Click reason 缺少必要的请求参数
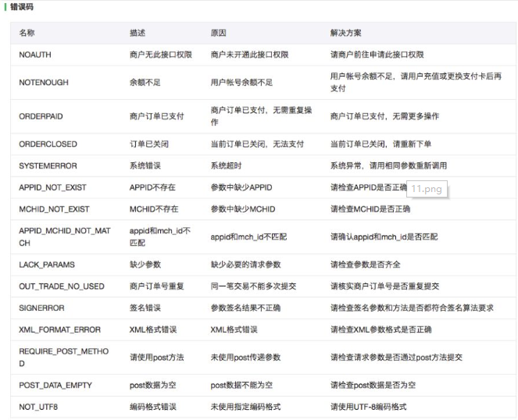This screenshot has width=518, height=420. 246,265
